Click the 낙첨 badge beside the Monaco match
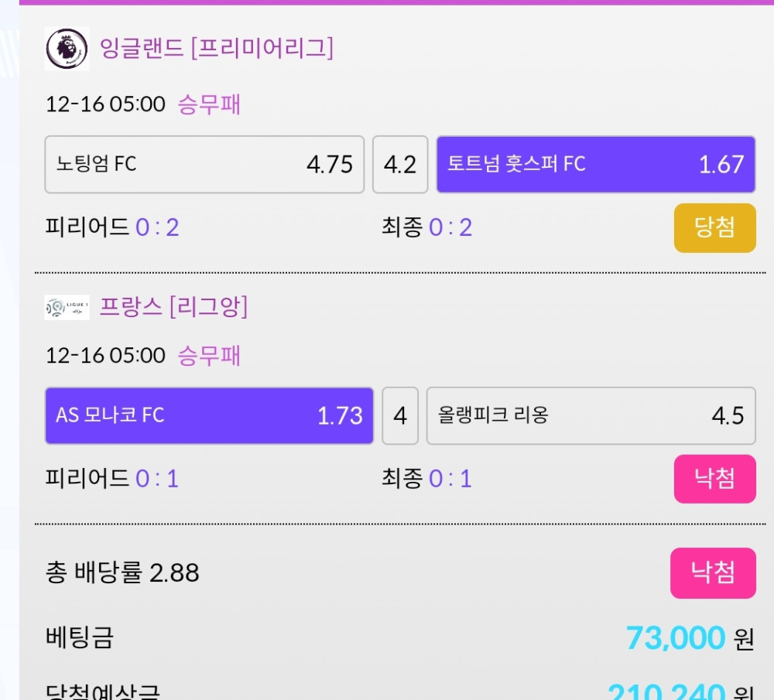Viewport: 774px width, 700px height. point(714,480)
